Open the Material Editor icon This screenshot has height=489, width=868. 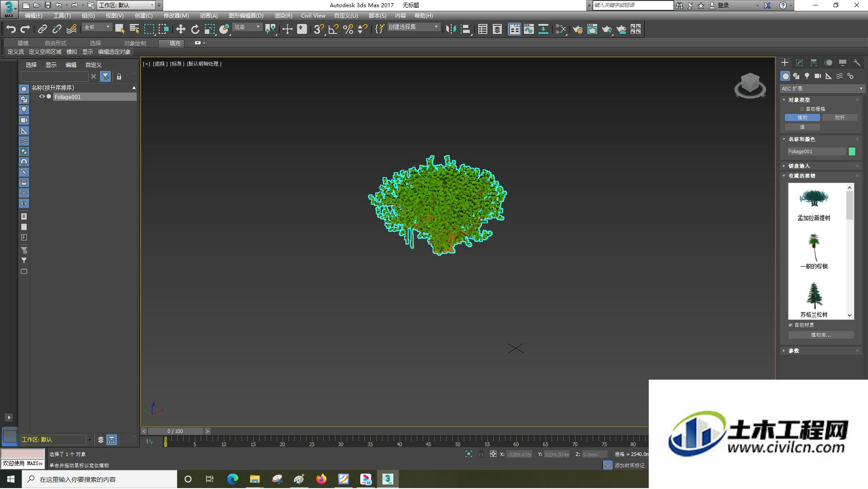tap(561, 29)
